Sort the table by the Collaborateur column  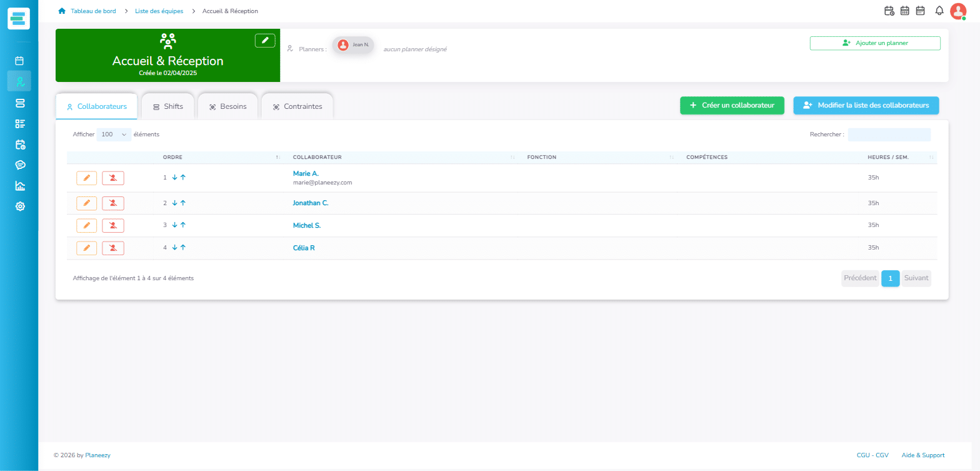(403, 157)
